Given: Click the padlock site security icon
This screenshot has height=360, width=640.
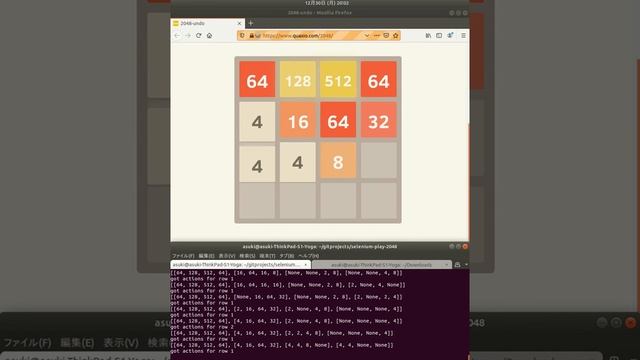Looking at the screenshot, I should [251, 36].
